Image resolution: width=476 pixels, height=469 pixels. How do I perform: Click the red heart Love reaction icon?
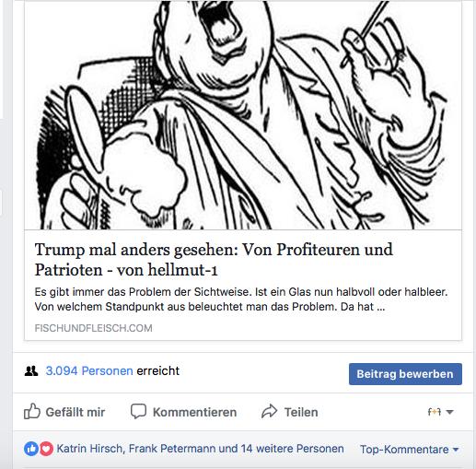(x=46, y=449)
